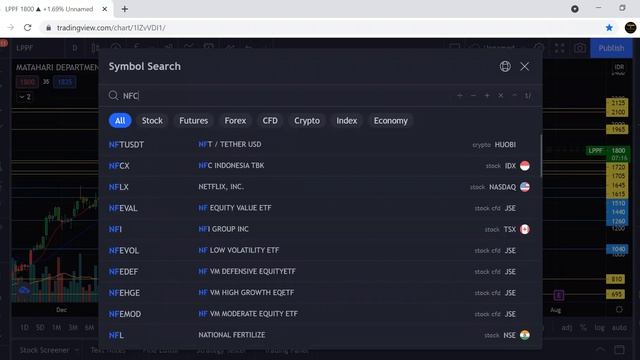Viewport: 640px width, 360px height.
Task: Click the chrome media control icon
Action: click(x=575, y=9)
